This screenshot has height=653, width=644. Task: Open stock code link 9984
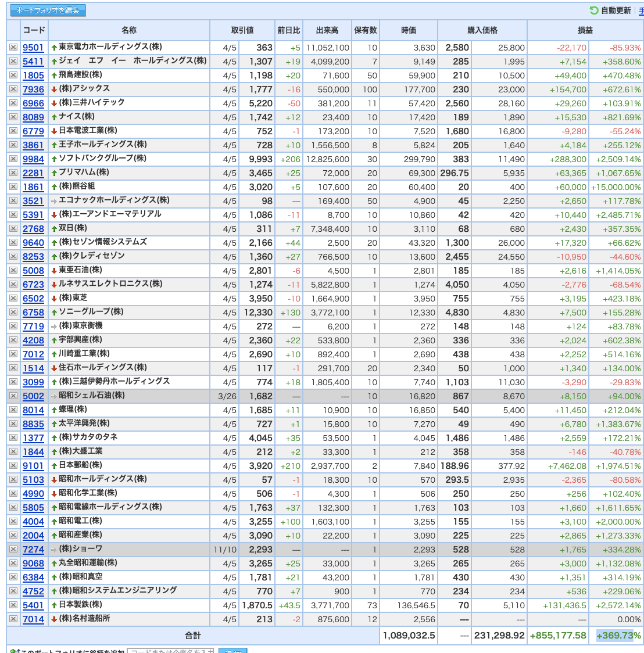(x=33, y=159)
